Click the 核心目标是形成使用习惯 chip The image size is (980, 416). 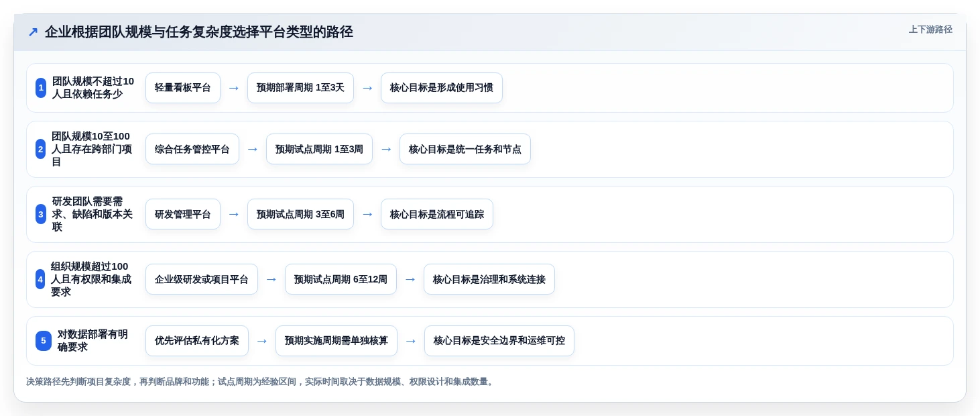pyautogui.click(x=442, y=88)
